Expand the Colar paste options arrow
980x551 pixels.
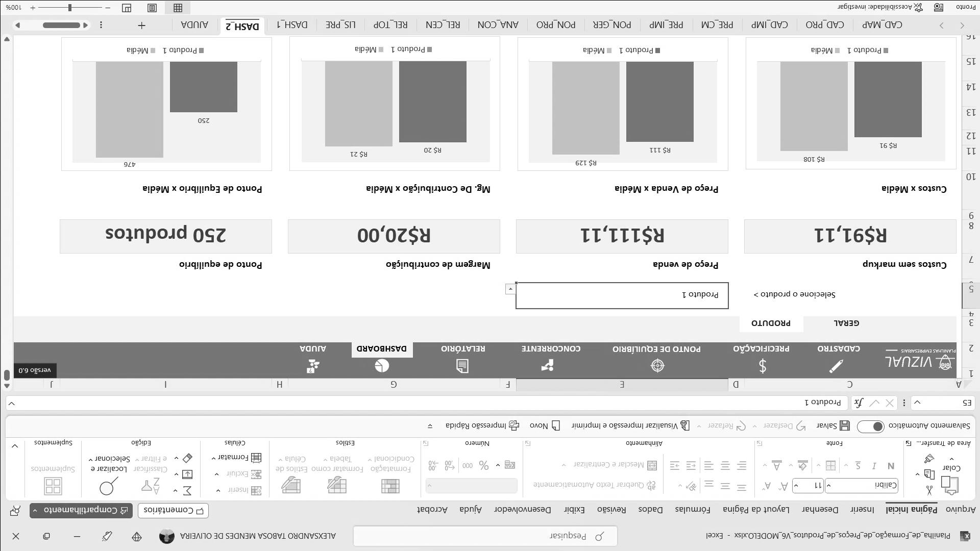pos(951,458)
